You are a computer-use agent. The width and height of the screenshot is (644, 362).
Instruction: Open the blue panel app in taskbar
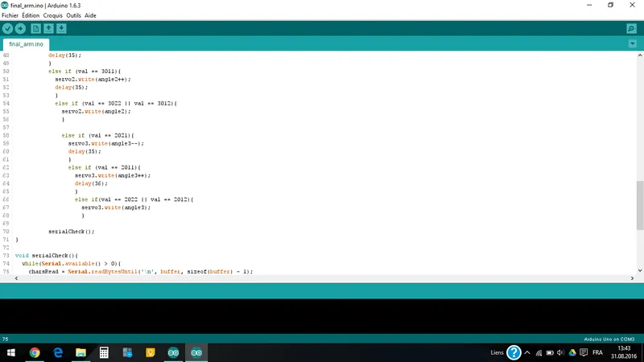[127, 352]
